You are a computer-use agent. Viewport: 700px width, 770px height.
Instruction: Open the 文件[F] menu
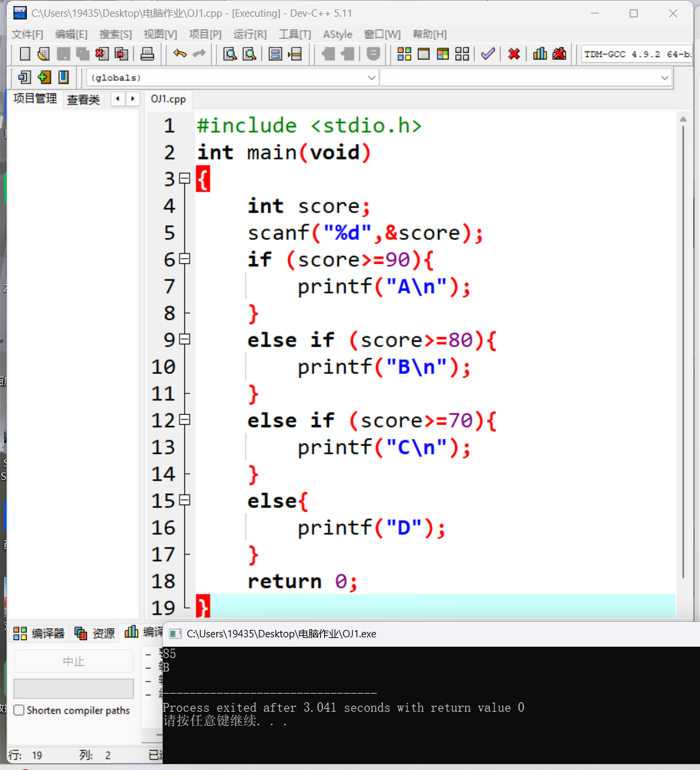coord(27,34)
